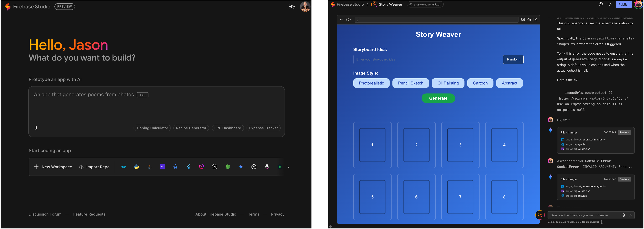Select the Flutter template icon
This screenshot has height=229, width=644.
(188, 167)
